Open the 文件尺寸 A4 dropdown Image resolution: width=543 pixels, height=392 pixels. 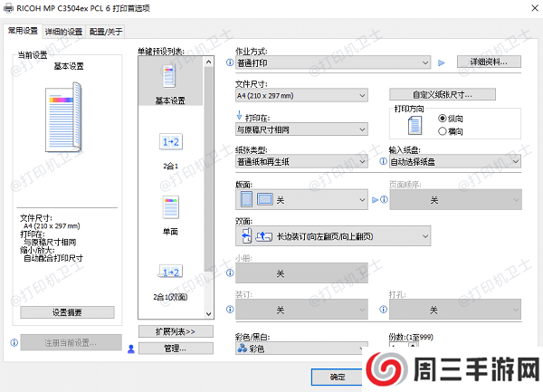301,96
